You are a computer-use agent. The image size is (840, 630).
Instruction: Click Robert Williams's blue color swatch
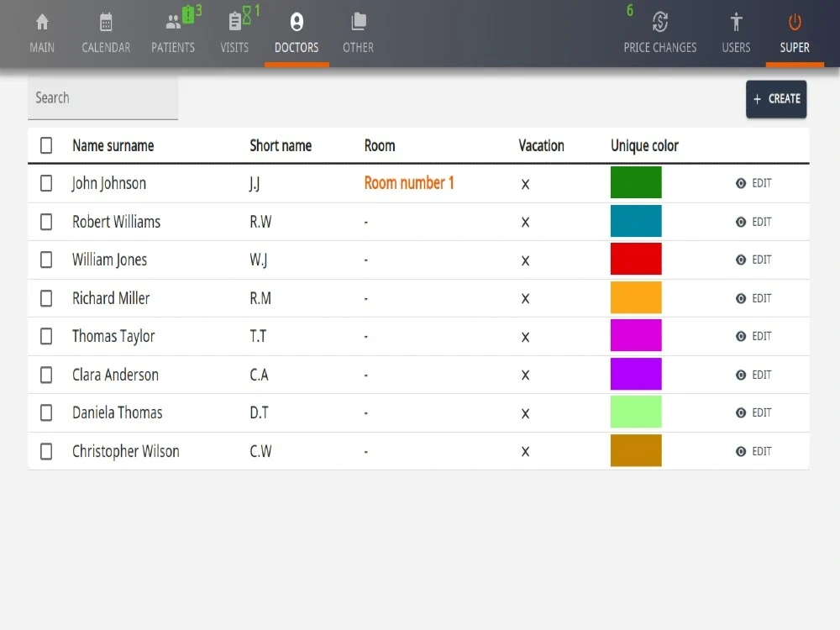click(x=636, y=221)
